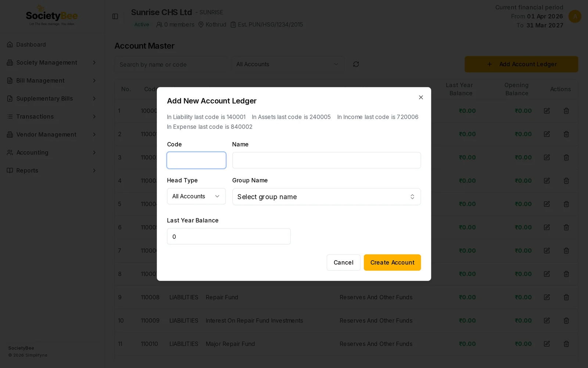Click delete icon in row 2
This screenshot has width=588, height=368.
(x=566, y=134)
